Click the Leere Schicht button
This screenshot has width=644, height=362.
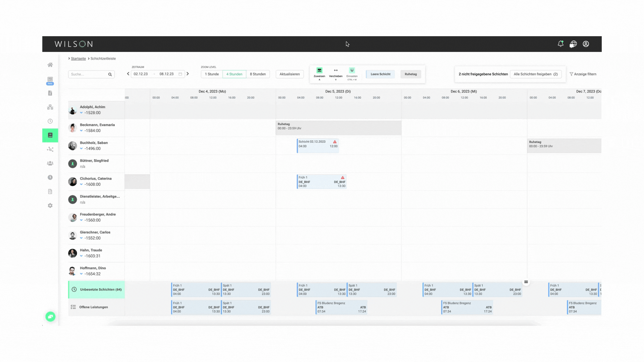point(380,74)
